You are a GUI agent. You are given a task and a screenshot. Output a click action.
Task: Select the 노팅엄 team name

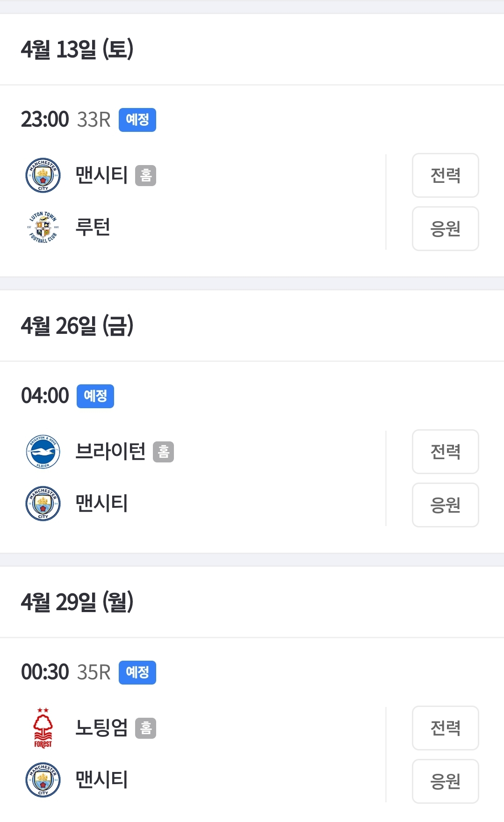tap(102, 728)
